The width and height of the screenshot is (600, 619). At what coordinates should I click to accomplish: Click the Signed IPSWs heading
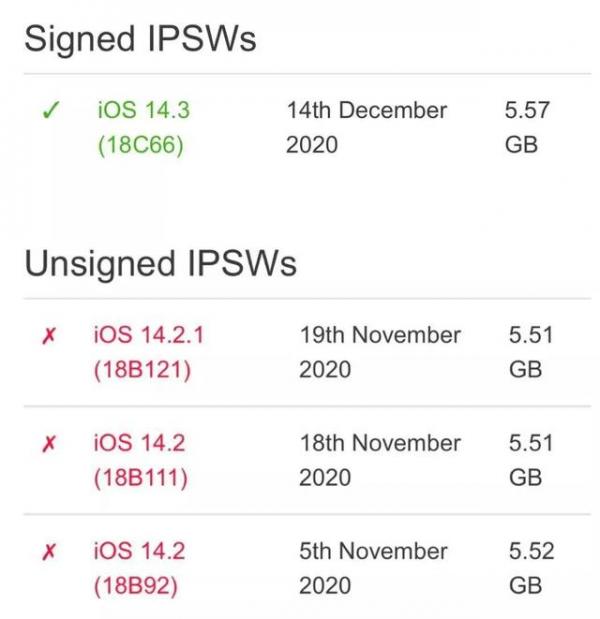click(140, 39)
